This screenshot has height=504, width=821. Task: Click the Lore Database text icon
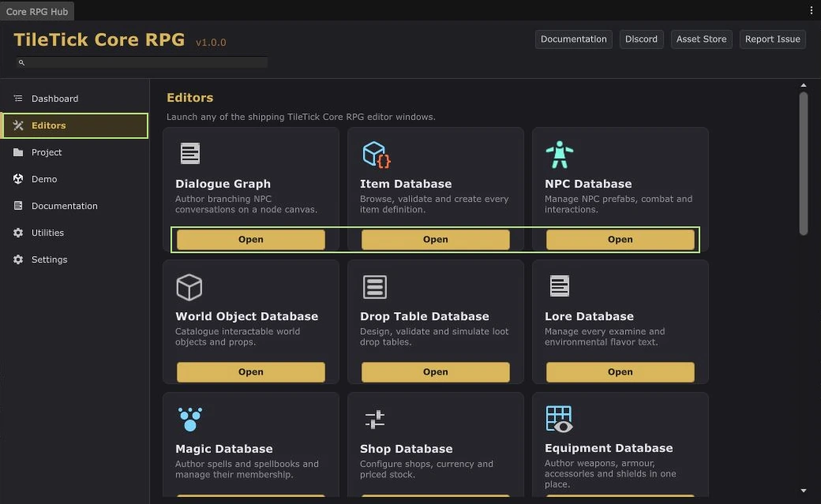tap(559, 286)
